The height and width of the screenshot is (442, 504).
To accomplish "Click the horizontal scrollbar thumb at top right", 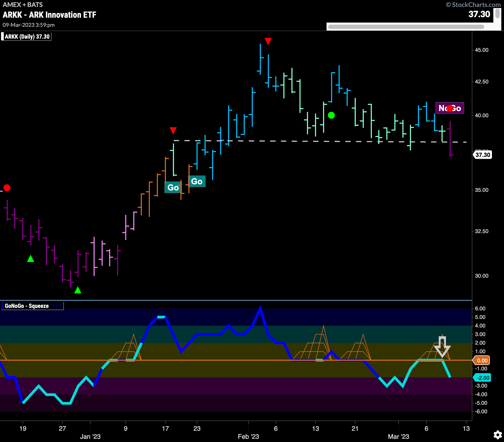I will tap(406, 27).
